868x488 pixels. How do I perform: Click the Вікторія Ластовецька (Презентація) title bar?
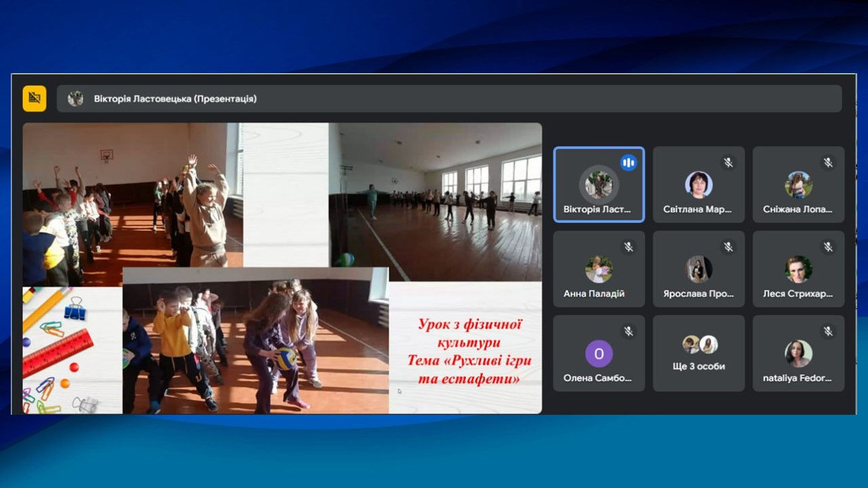449,99
